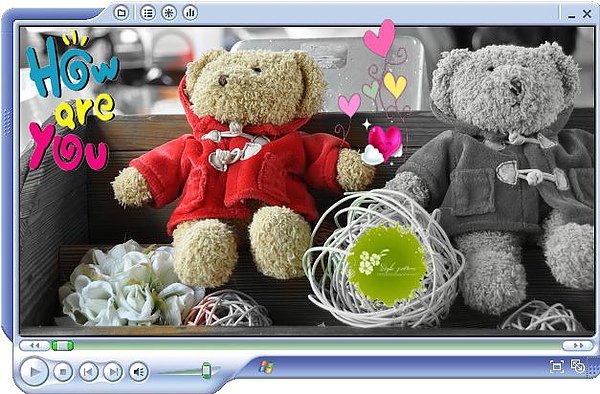Click the fast forward button right of the seek bar
Image resolution: width=600 pixels, height=394 pixels.
click(578, 345)
